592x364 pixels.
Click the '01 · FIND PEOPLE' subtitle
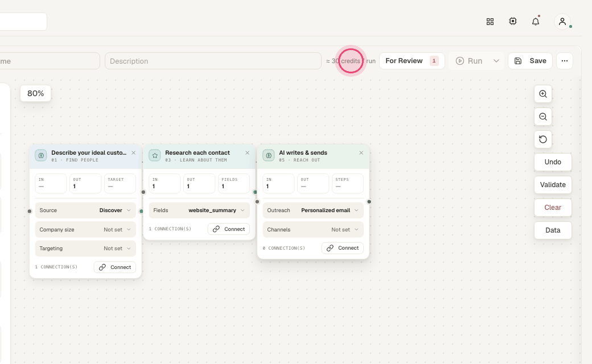coord(75,160)
